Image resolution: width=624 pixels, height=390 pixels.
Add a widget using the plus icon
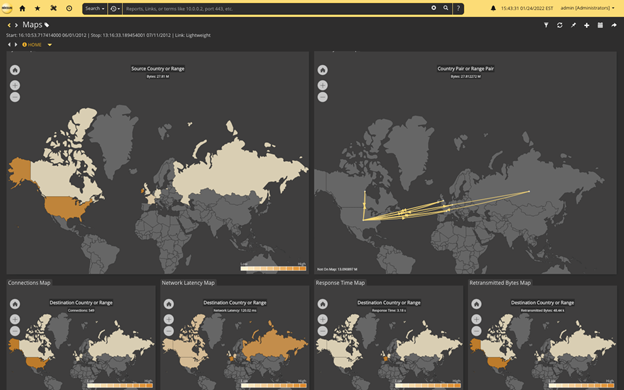tap(587, 25)
